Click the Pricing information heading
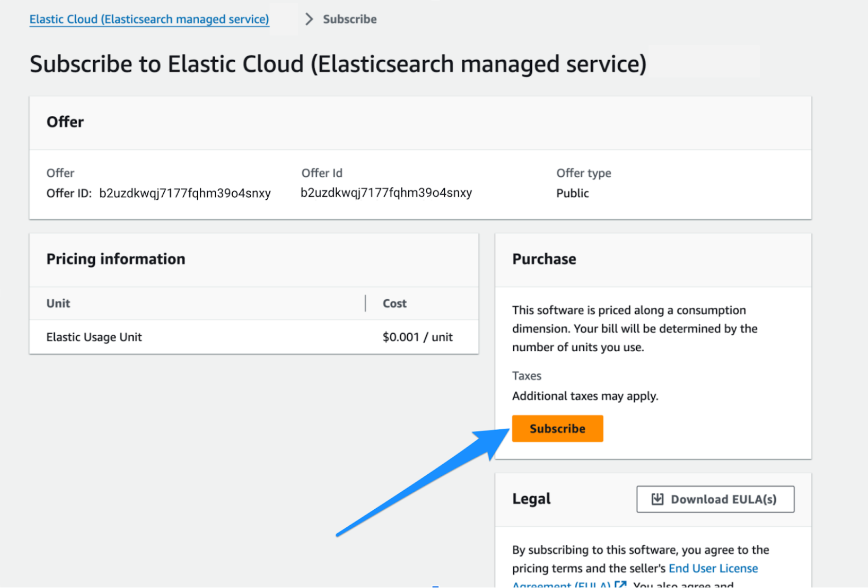Image resolution: width=868 pixels, height=588 pixels. click(115, 259)
